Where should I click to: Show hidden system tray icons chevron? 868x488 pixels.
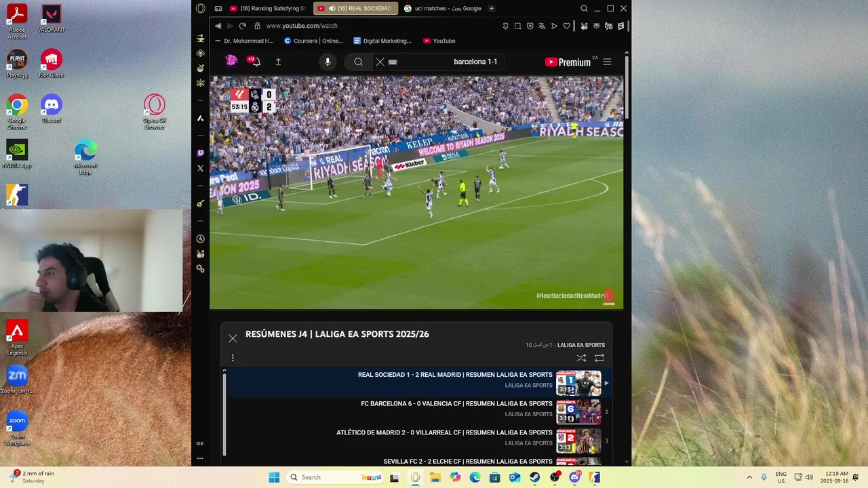pos(749,477)
